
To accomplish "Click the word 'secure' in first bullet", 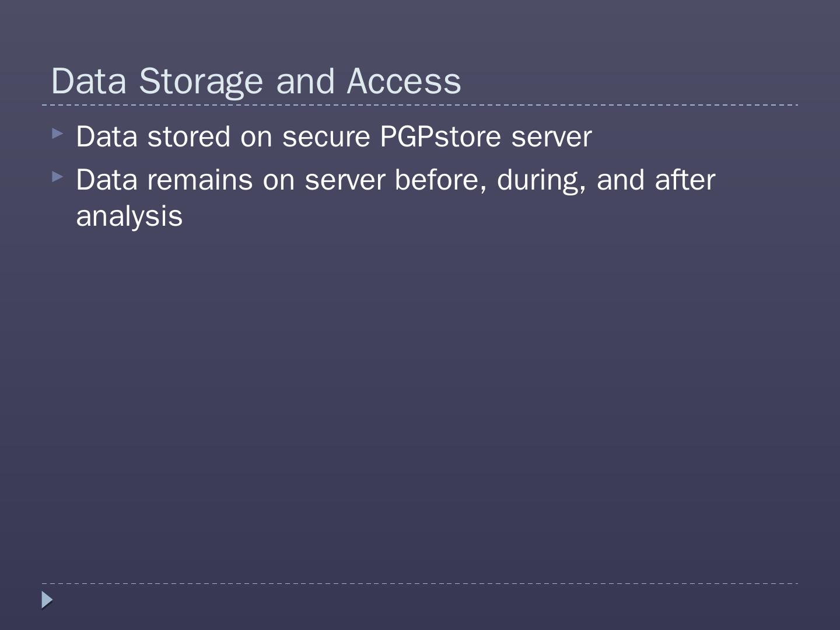I will coord(326,137).
